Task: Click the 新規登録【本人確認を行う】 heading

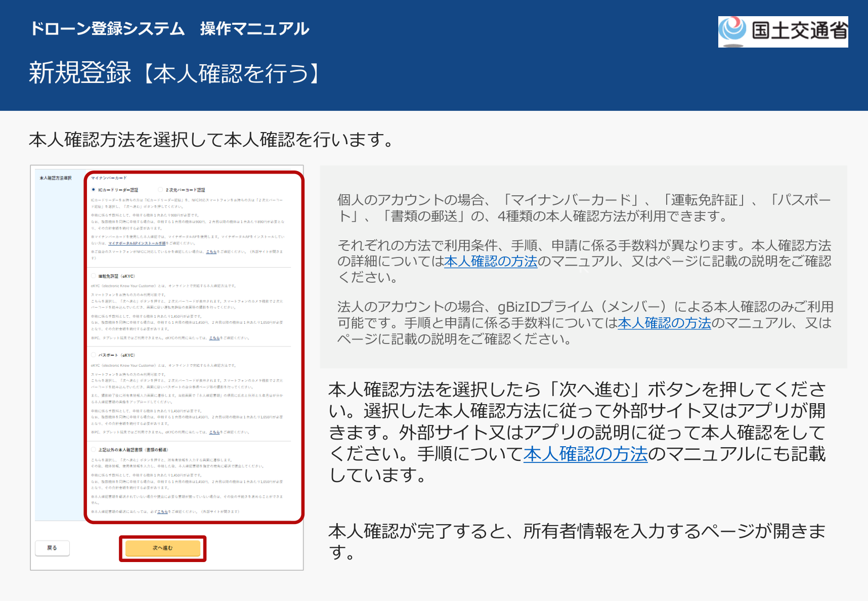Action: click(x=175, y=73)
